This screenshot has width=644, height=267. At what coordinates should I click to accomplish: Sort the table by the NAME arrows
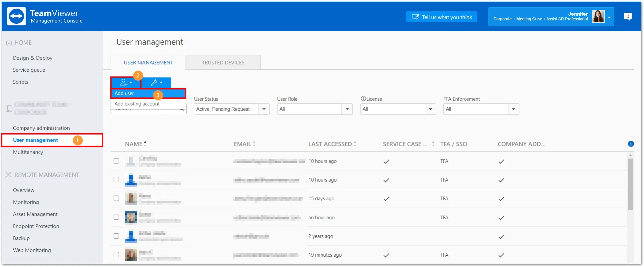click(145, 144)
